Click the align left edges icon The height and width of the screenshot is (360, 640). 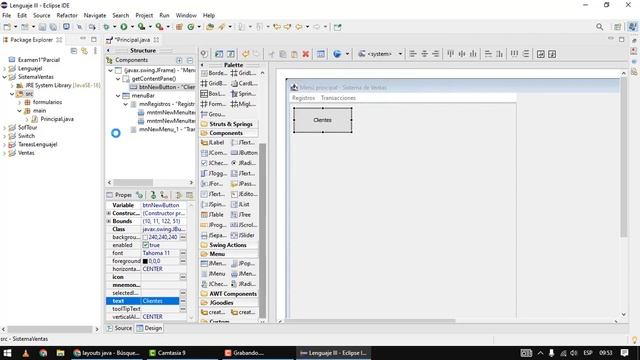[413, 54]
